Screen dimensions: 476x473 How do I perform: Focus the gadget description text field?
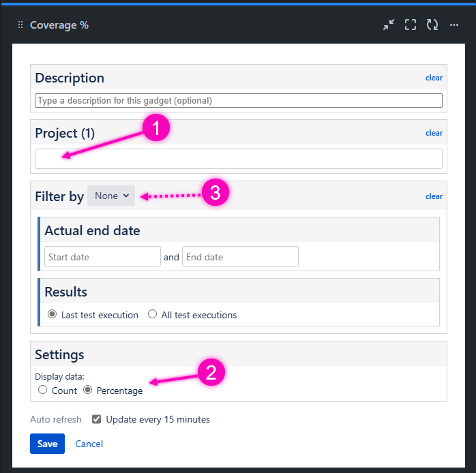(x=239, y=100)
